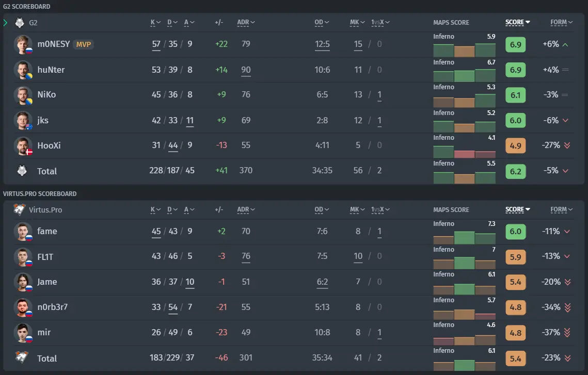Click the G2 logo in Total row
This screenshot has width=588, height=375.
pos(22,170)
